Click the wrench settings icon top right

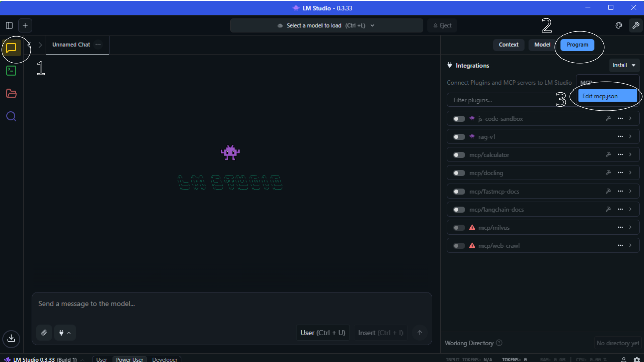click(635, 25)
